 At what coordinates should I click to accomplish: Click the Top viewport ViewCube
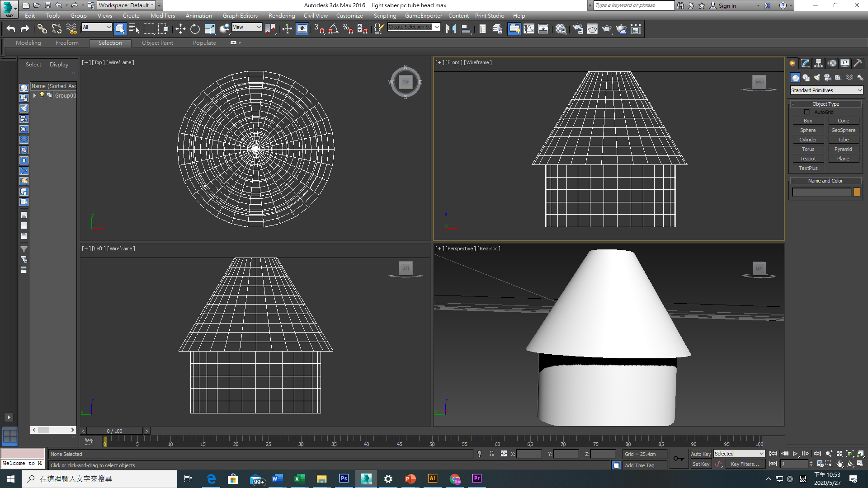click(406, 82)
